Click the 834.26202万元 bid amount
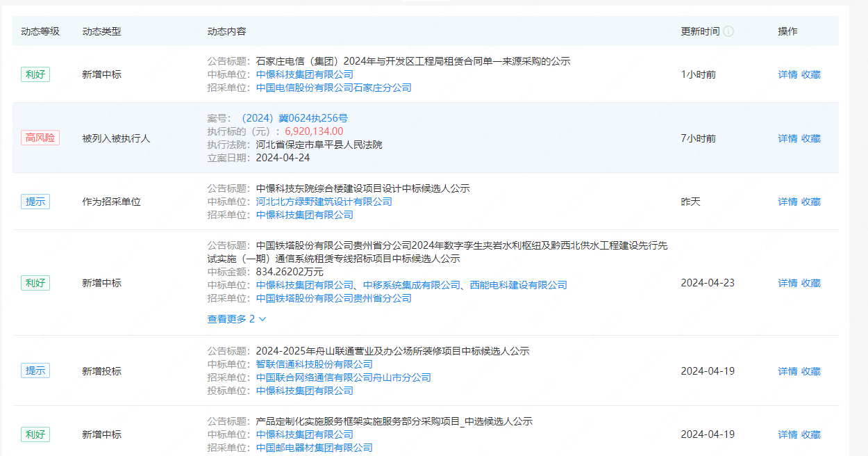Screen dimensions: 868x456 click(x=290, y=272)
